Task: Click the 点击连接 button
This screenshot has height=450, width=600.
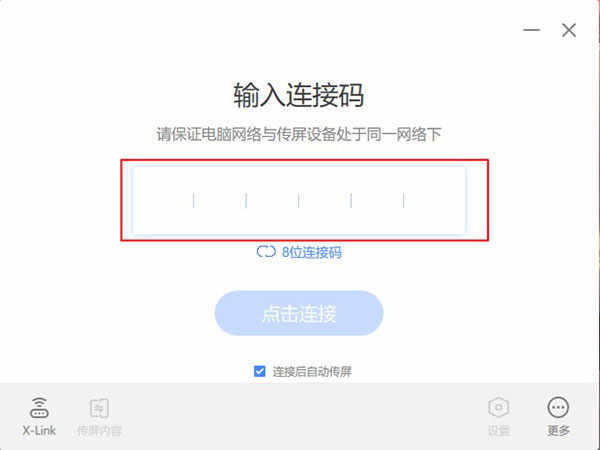Action: [x=299, y=313]
